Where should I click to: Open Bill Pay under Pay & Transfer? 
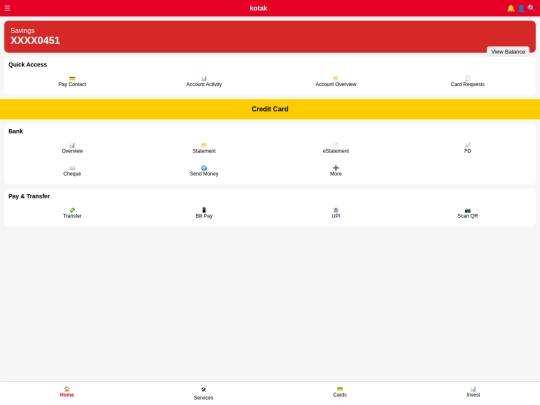[204, 213]
